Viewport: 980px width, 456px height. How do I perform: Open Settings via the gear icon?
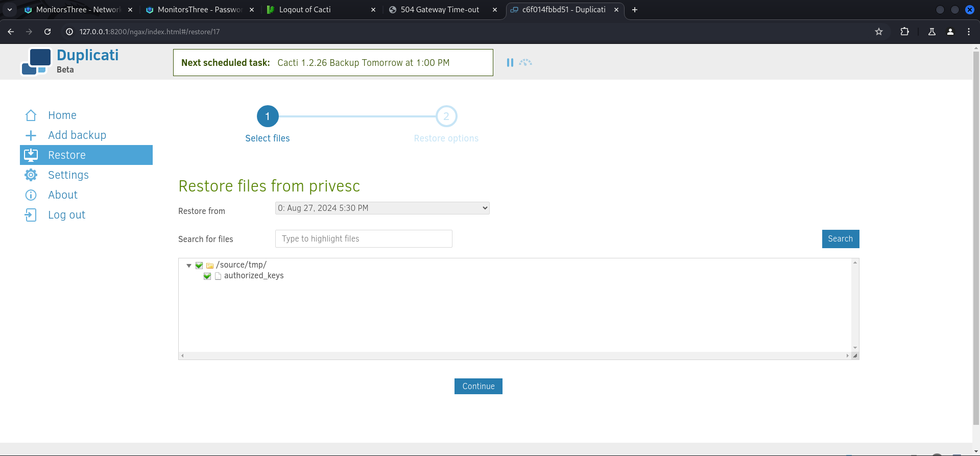click(31, 175)
